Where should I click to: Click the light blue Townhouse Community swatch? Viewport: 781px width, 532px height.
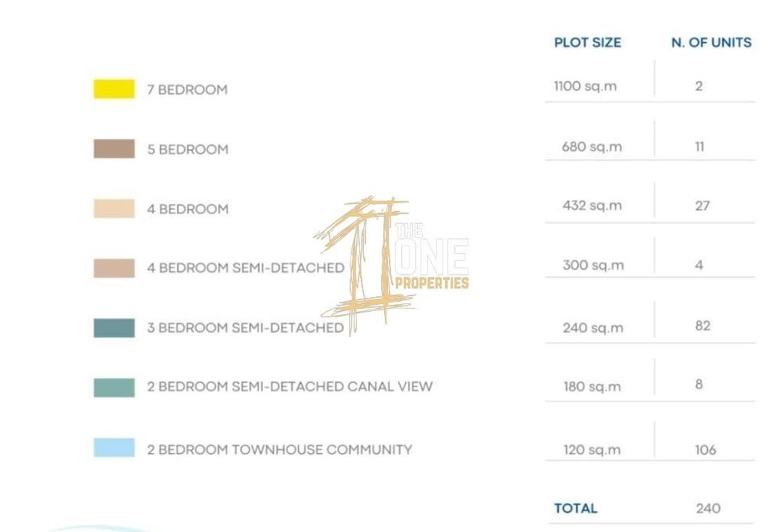[114, 447]
